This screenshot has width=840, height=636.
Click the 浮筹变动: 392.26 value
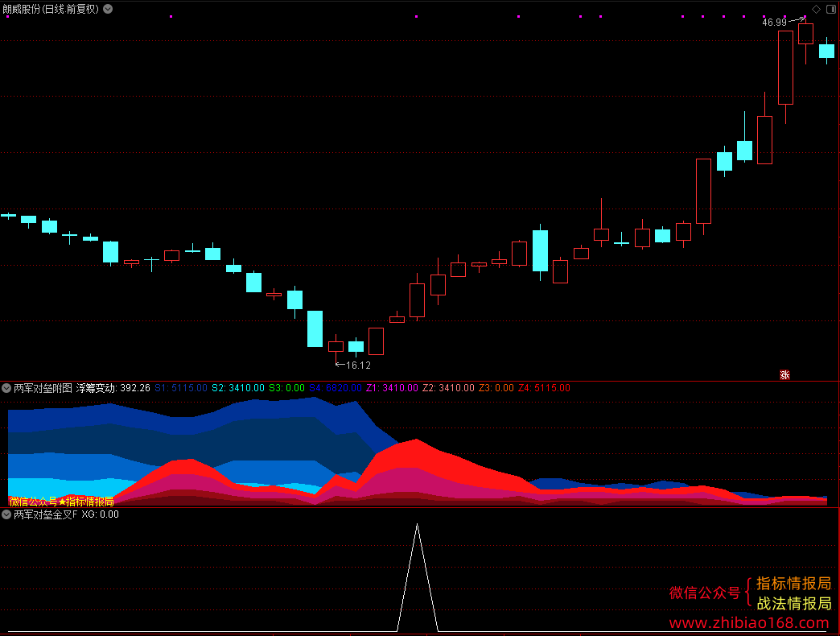click(x=113, y=388)
